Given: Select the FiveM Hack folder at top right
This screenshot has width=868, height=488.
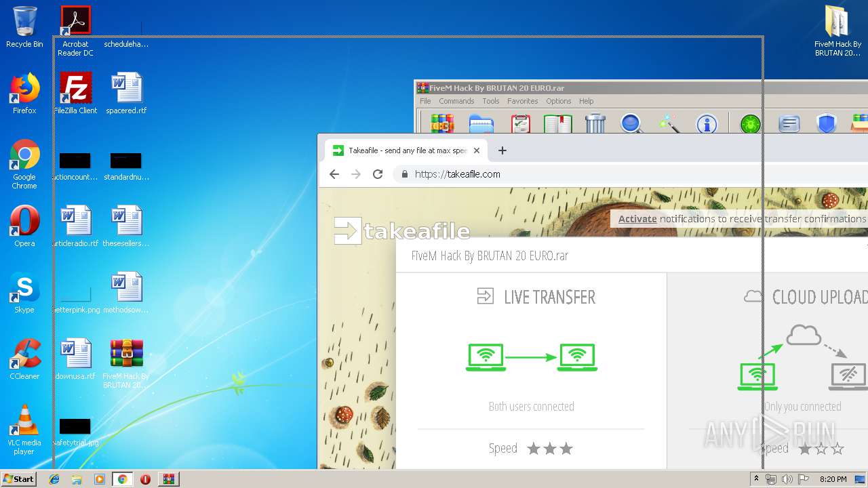Looking at the screenshot, I should click(838, 31).
